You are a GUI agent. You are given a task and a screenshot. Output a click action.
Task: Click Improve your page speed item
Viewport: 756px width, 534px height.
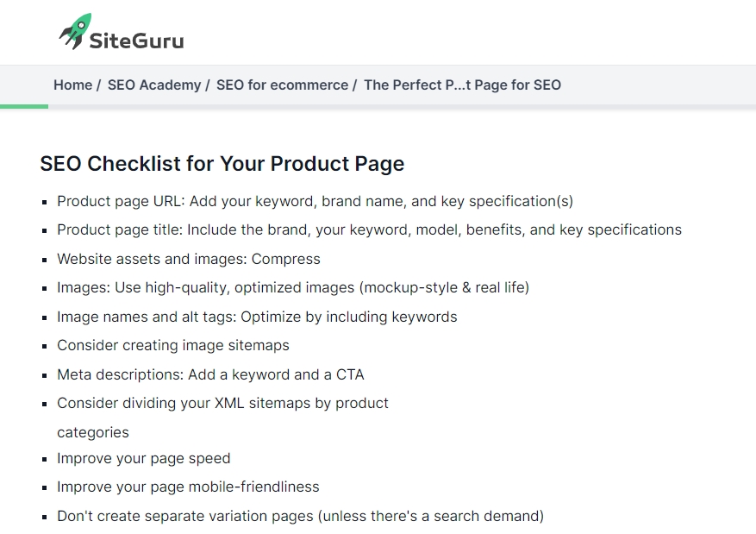click(x=144, y=458)
